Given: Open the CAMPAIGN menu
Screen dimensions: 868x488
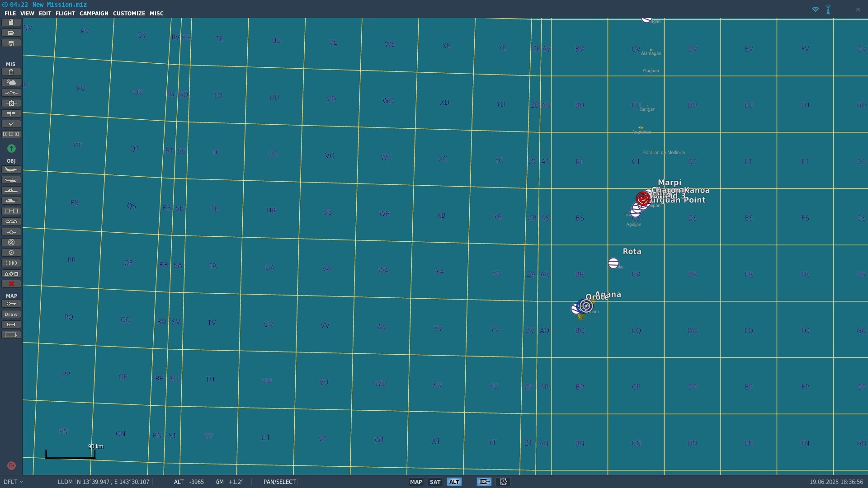Looking at the screenshot, I should coord(94,14).
